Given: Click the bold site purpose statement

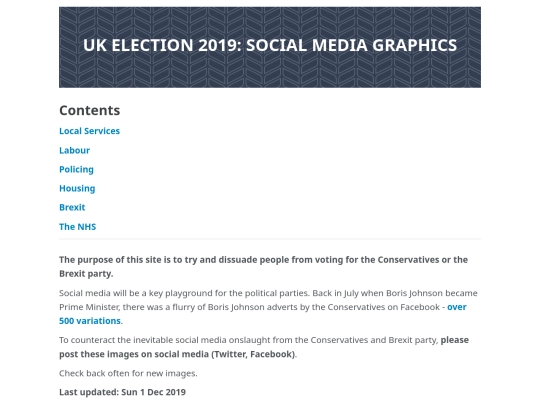Looking at the screenshot, I should [x=263, y=267].
